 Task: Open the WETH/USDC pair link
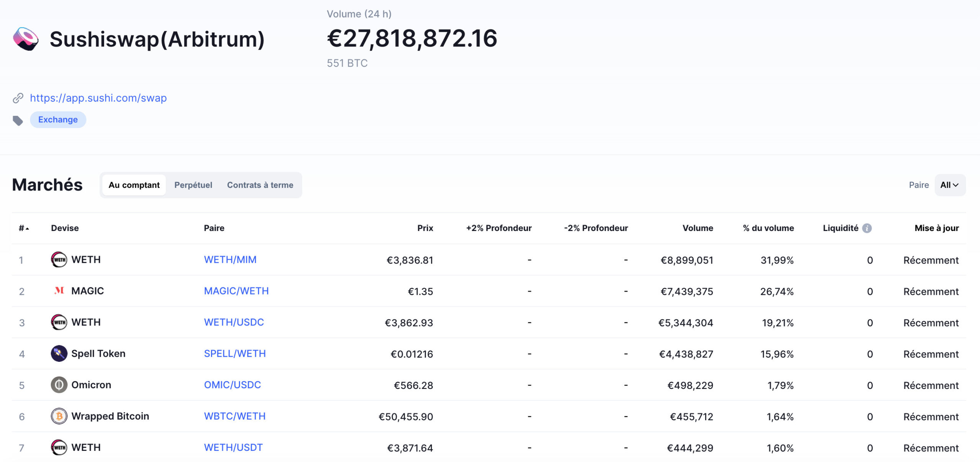pos(234,322)
